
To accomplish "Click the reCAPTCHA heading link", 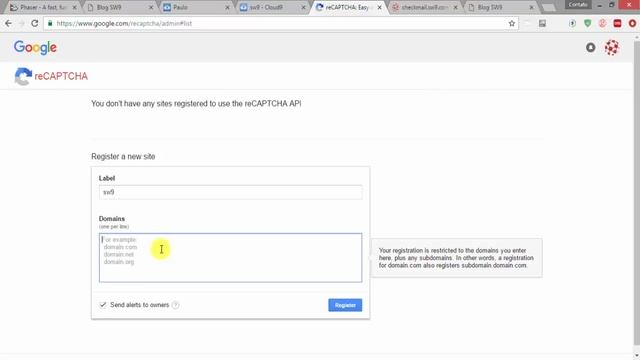I will [61, 76].
